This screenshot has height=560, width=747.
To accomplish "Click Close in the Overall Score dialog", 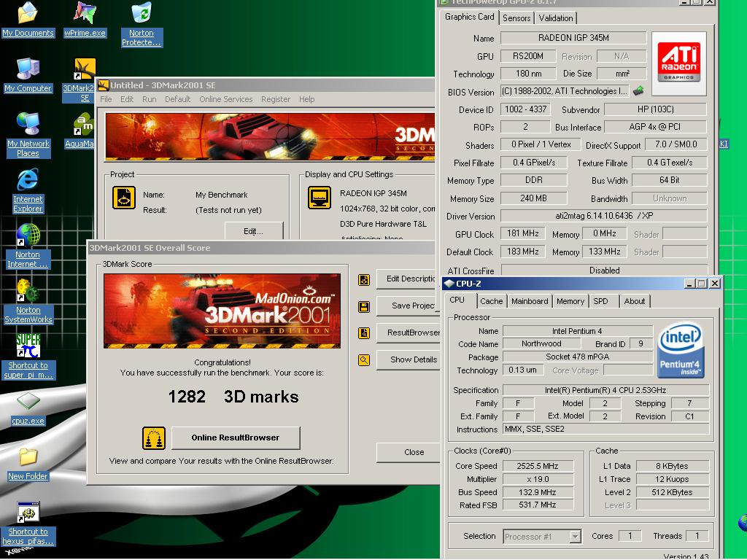I will [x=410, y=452].
